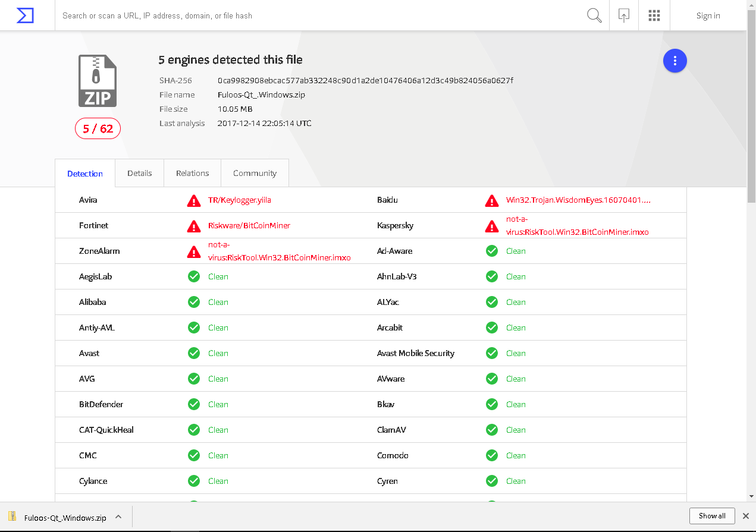
Task: Click the Clean result for Bkav
Action: (516, 404)
